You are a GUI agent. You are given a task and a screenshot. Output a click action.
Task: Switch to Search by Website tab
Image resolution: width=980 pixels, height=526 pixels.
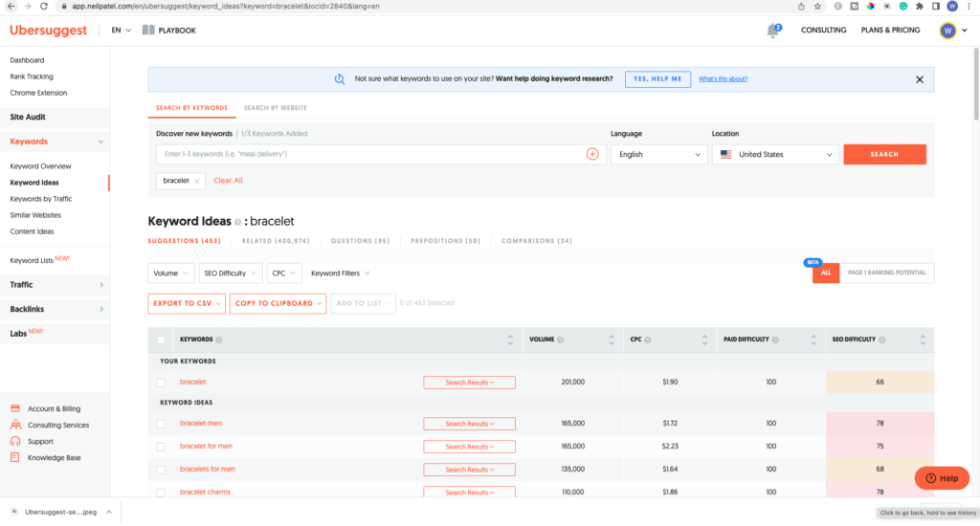[275, 107]
